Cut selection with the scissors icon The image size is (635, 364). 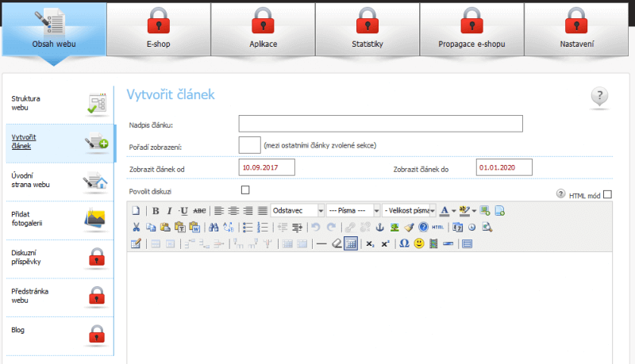tap(136, 228)
